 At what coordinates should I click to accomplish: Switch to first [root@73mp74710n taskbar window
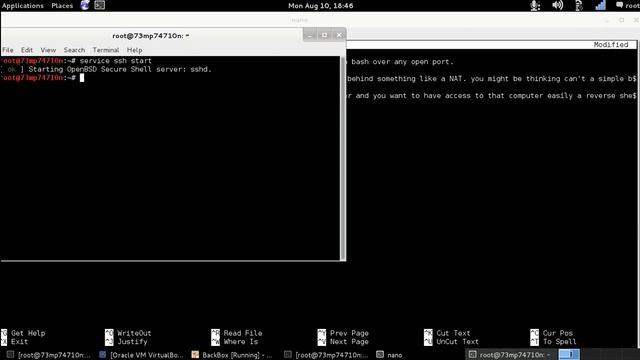coord(49,355)
